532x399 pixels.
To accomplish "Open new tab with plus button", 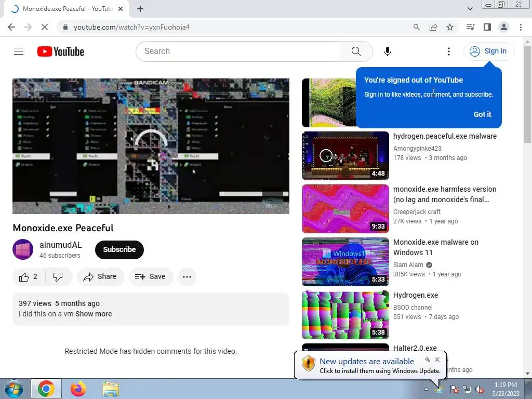I will tap(140, 9).
